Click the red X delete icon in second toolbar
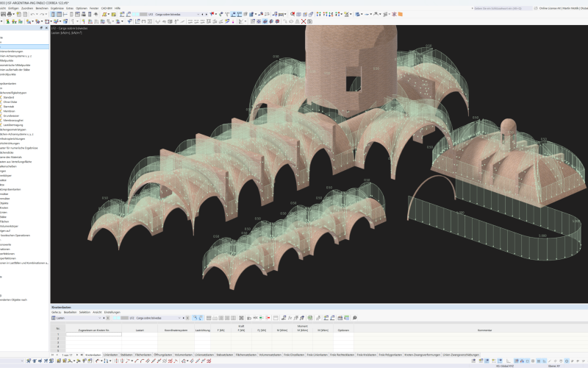The width and height of the screenshot is (588, 368). pyautogui.click(x=304, y=21)
